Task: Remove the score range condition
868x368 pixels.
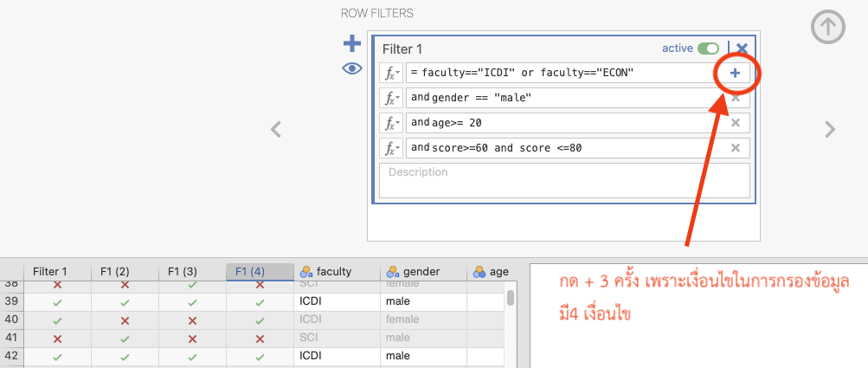Action: click(735, 148)
